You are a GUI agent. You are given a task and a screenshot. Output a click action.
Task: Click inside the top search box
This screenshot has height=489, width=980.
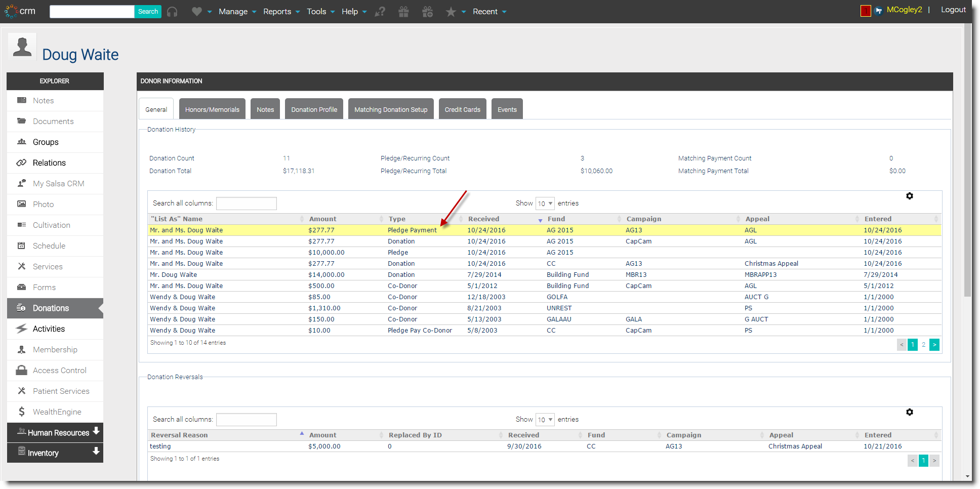click(x=92, y=12)
